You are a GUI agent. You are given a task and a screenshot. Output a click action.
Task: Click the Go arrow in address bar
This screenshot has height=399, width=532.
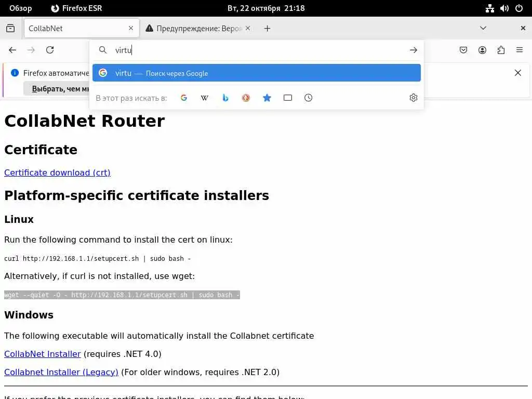click(x=413, y=50)
